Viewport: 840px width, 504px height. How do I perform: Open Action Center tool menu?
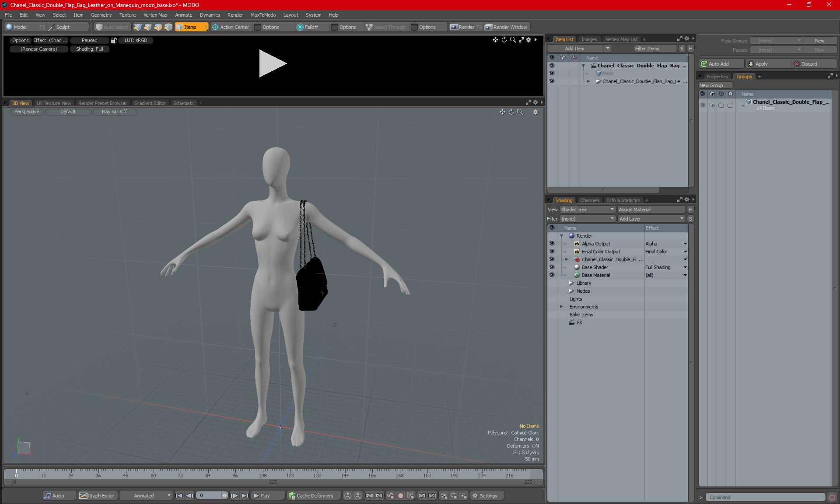[x=231, y=27]
